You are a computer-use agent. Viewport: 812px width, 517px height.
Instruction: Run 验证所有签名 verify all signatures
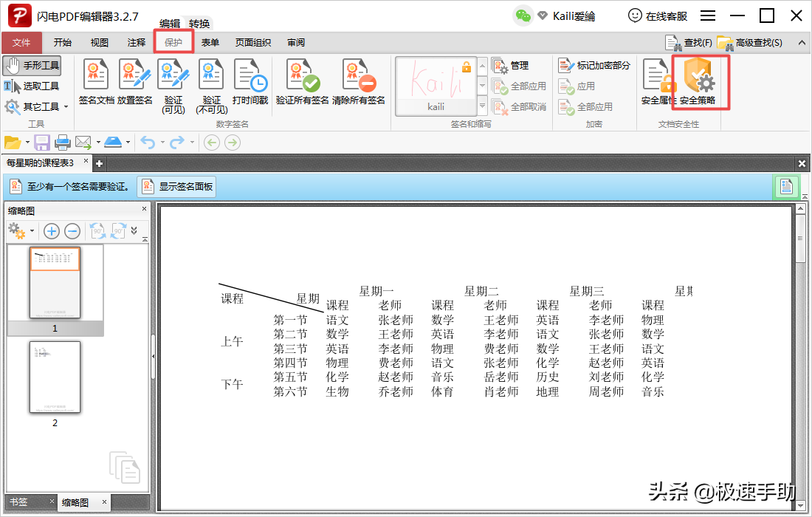pyautogui.click(x=303, y=82)
